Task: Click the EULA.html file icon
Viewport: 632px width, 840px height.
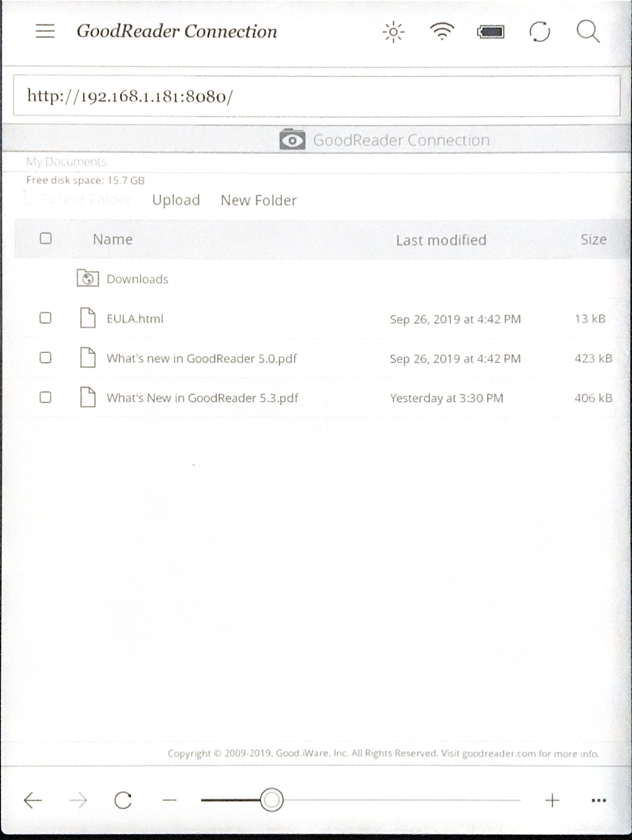Action: [x=88, y=318]
